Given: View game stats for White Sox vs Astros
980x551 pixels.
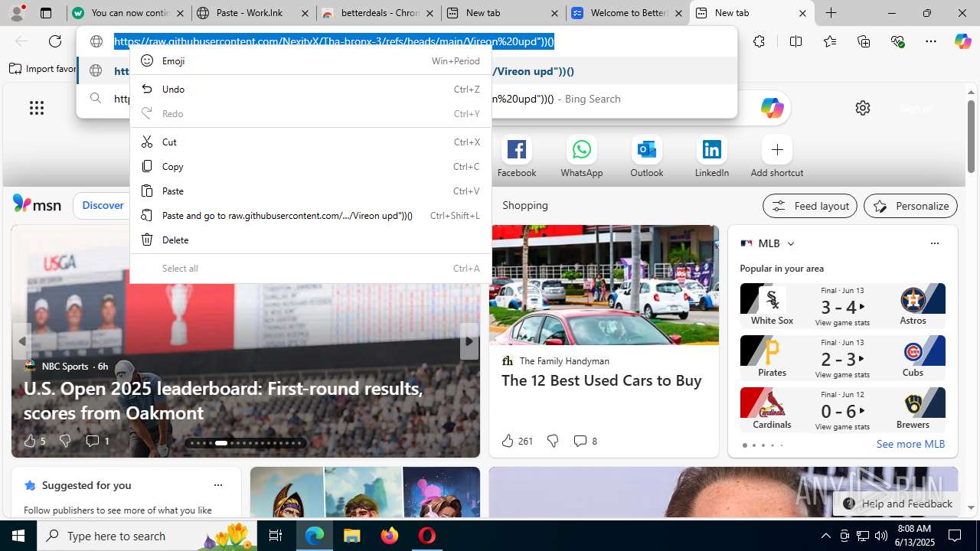Looking at the screenshot, I should [842, 323].
